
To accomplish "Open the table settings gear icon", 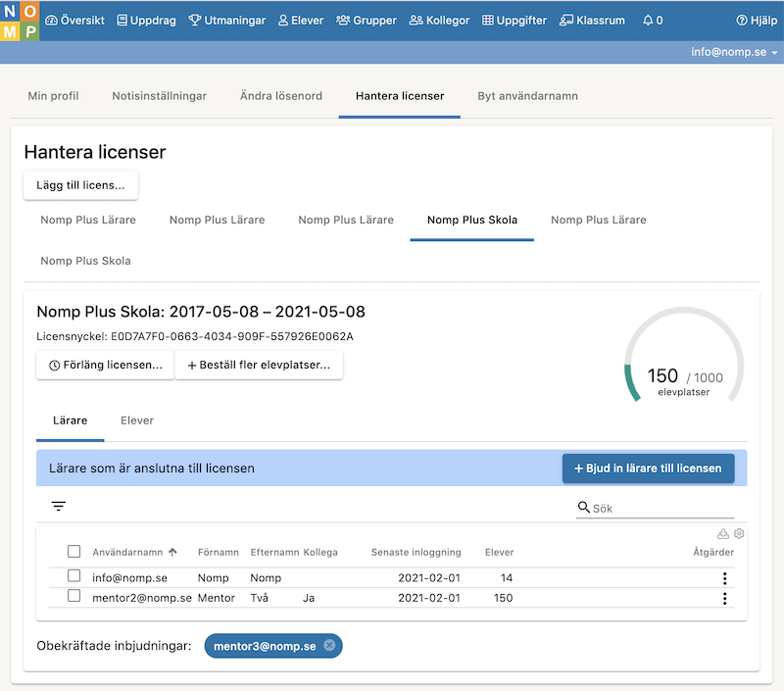I will point(739,534).
